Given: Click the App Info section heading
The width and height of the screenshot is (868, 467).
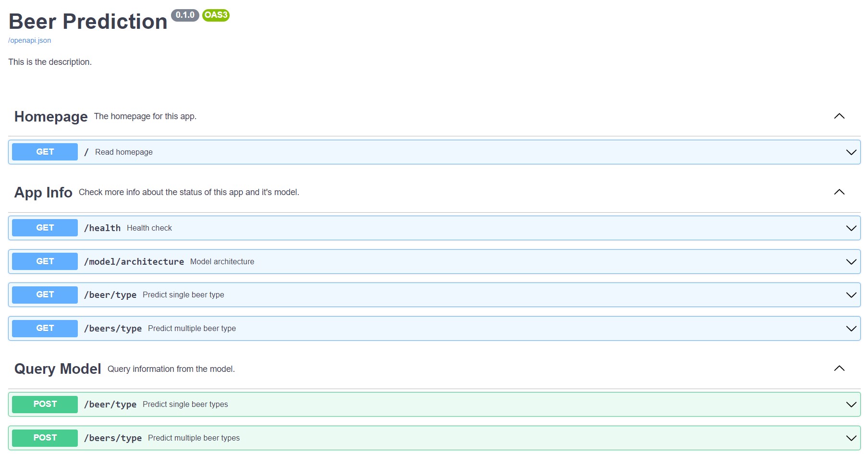Looking at the screenshot, I should pyautogui.click(x=43, y=193).
